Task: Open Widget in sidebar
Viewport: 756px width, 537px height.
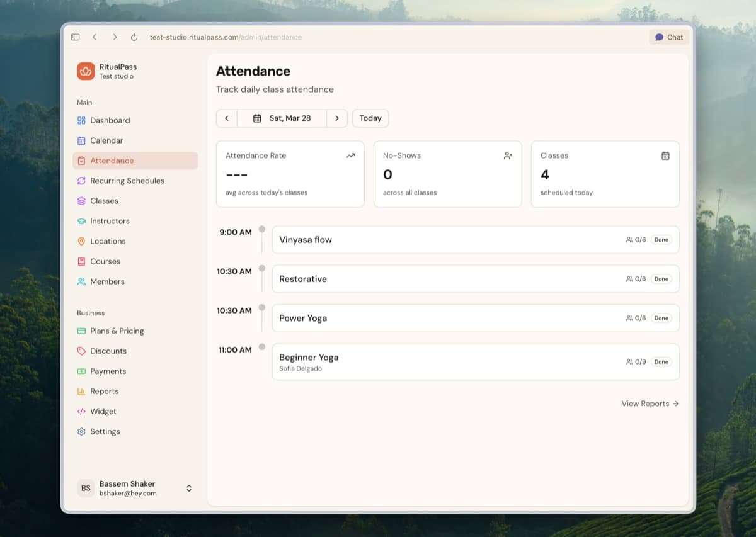Action: tap(135, 411)
